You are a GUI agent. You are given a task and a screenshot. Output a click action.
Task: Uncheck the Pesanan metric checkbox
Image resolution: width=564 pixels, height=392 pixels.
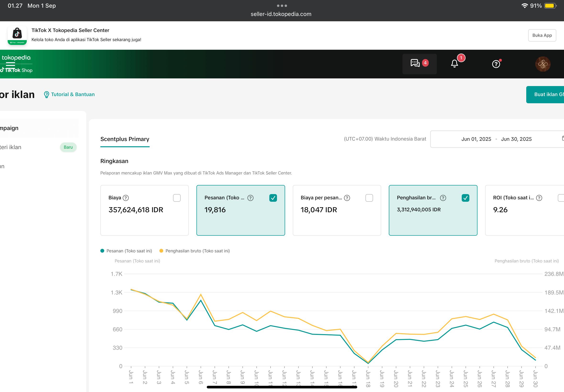[x=273, y=198]
